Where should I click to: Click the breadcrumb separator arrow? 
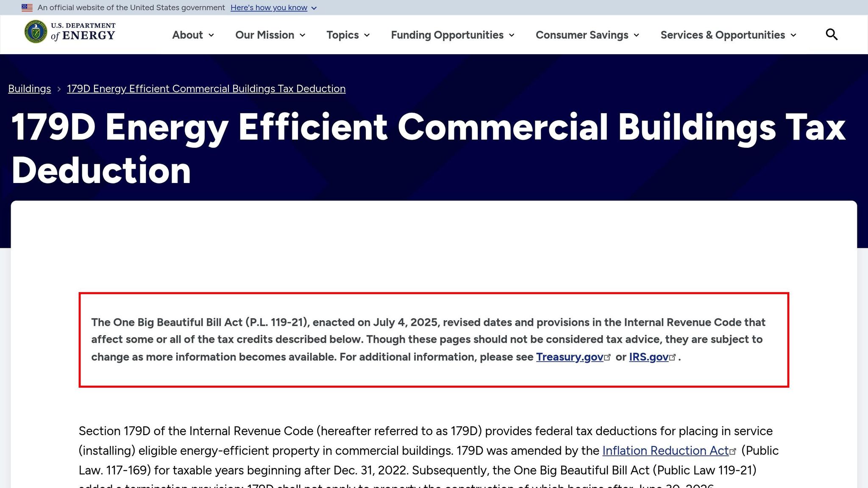pos(59,89)
